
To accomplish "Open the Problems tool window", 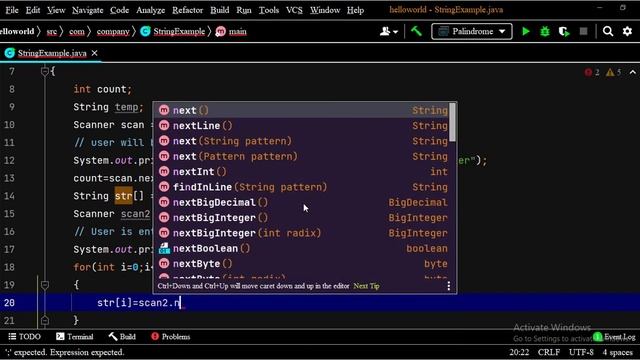I will tap(171, 337).
